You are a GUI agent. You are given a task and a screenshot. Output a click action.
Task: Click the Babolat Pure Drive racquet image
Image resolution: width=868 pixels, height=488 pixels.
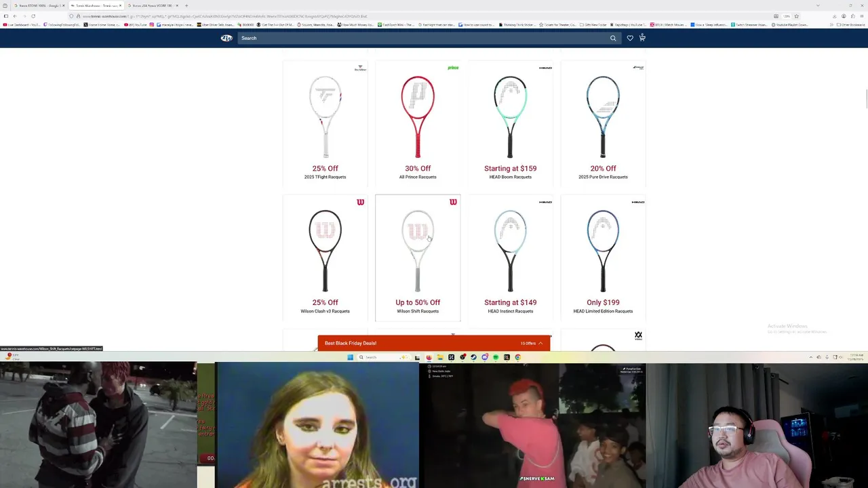coord(603,117)
